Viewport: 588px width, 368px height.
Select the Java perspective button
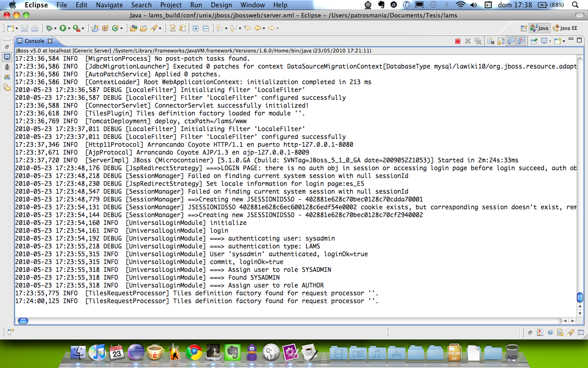pos(539,28)
